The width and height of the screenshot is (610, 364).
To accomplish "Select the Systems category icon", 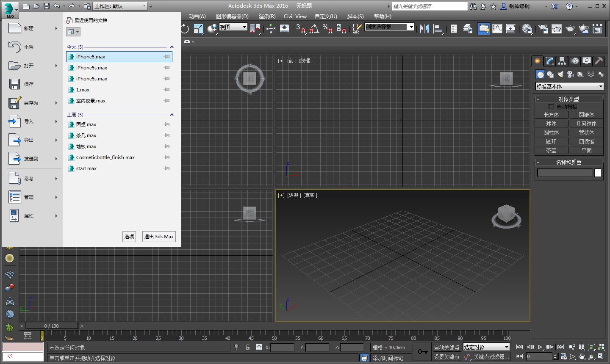I will tap(601, 74).
